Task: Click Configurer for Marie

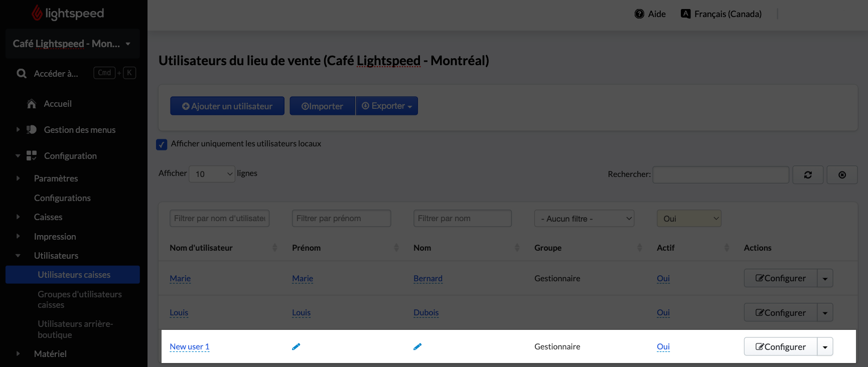Action: coord(781,278)
